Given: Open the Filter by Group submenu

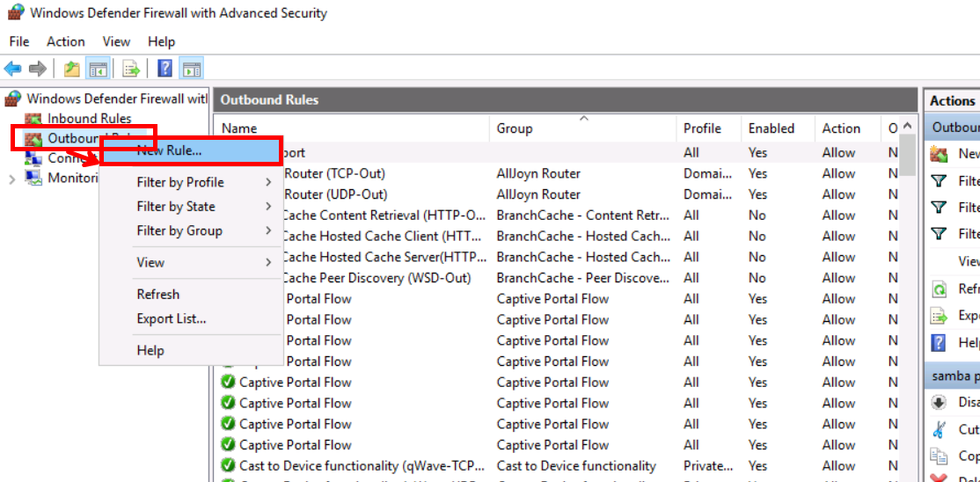Looking at the screenshot, I should [x=191, y=230].
